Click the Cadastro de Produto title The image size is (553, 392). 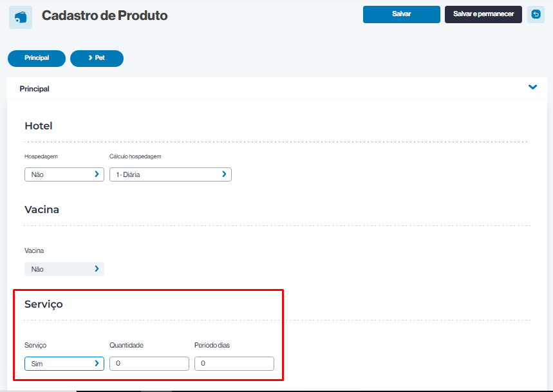tap(105, 15)
